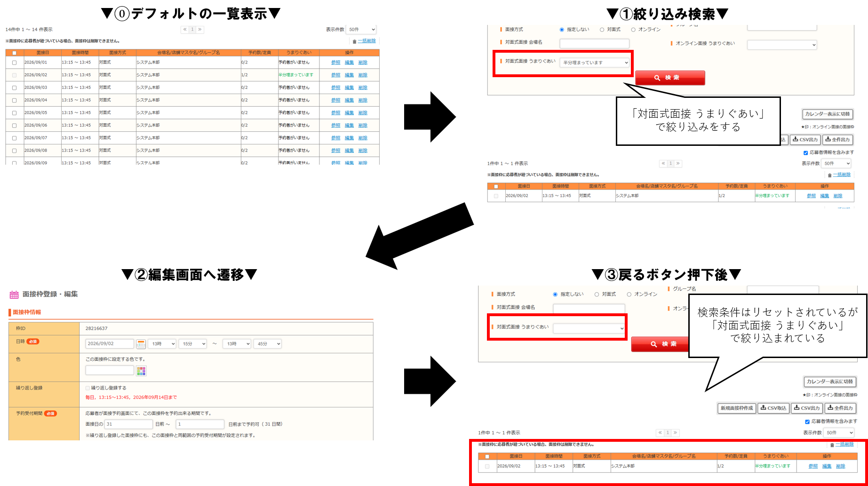Toggle 応募者情報を含みます checkbox in ① panel

click(x=806, y=153)
